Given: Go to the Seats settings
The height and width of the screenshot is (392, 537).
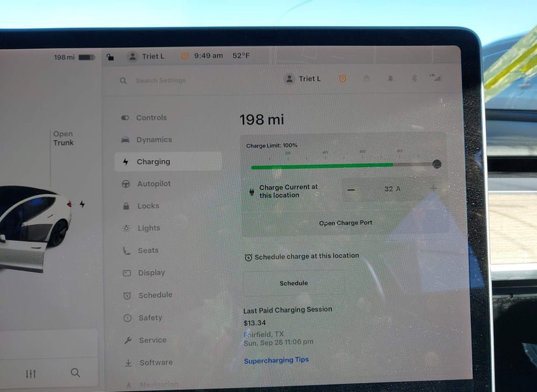Looking at the screenshot, I should pos(148,250).
